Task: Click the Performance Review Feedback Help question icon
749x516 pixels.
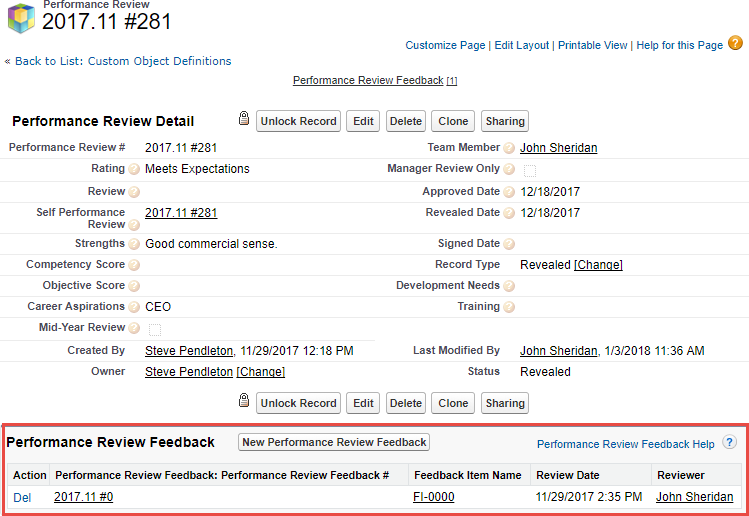Action: 729,442
